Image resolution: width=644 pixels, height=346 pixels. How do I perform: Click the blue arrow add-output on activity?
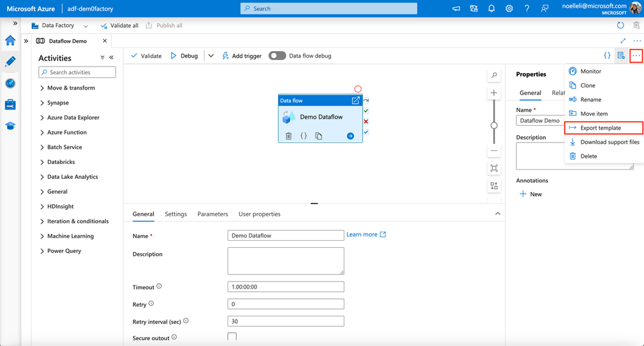tap(350, 136)
